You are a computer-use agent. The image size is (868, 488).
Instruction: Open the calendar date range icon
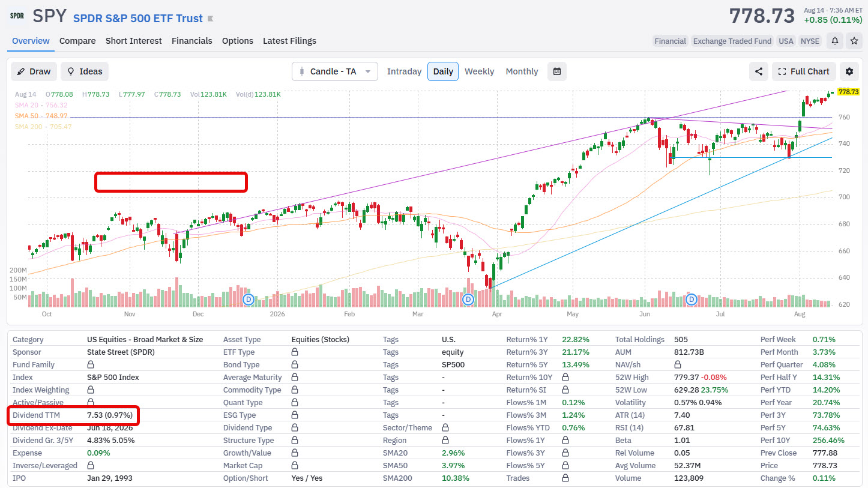(x=557, y=71)
